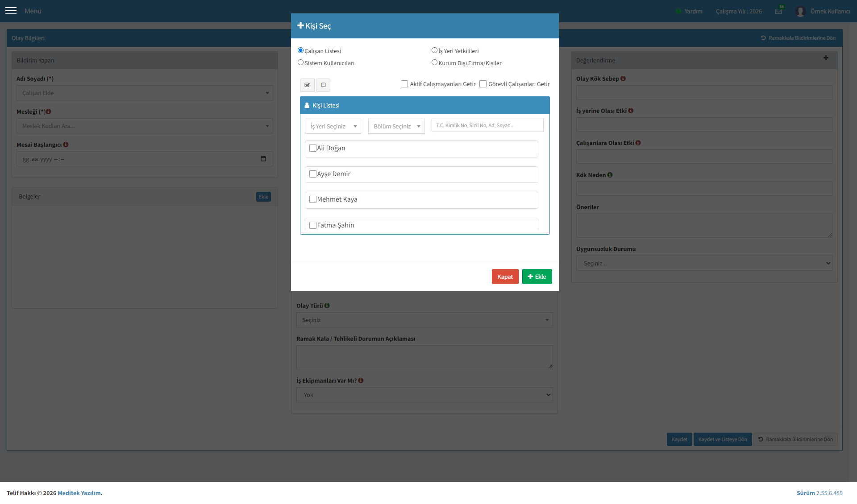Click the plus icon in Değerlendirme header
Image resolution: width=857 pixels, height=504 pixels.
click(x=826, y=58)
